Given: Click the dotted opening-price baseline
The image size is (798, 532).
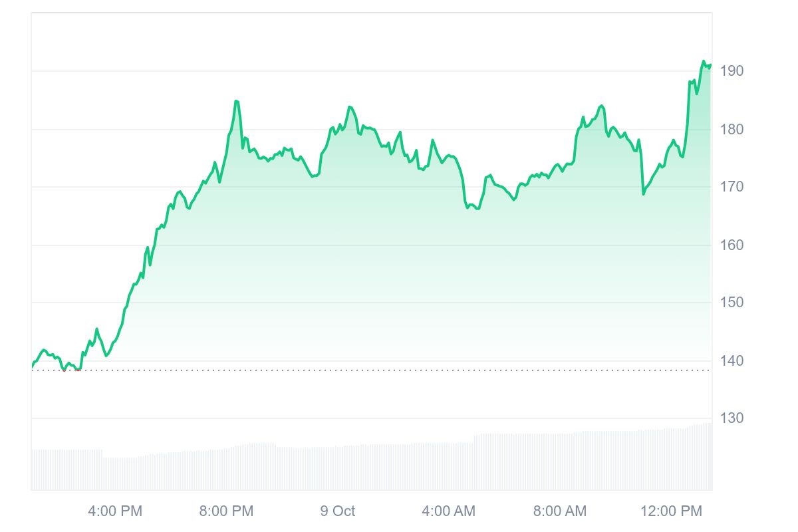Looking at the screenshot, I should coord(399,370).
